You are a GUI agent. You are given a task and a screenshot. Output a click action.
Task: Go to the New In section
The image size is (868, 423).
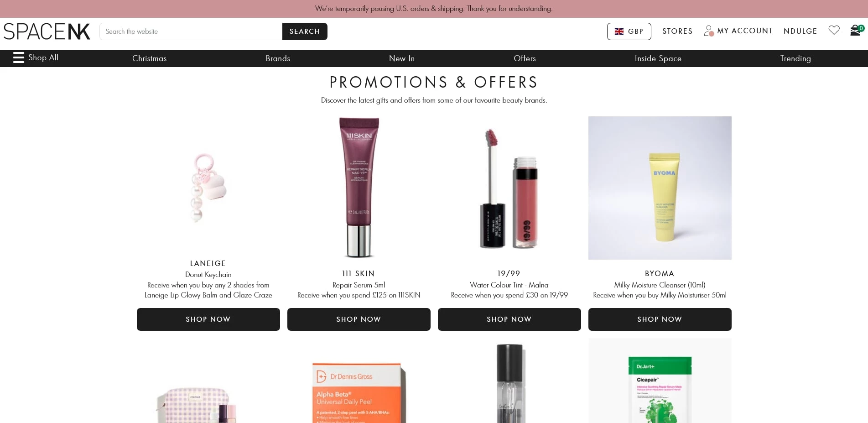coord(402,58)
